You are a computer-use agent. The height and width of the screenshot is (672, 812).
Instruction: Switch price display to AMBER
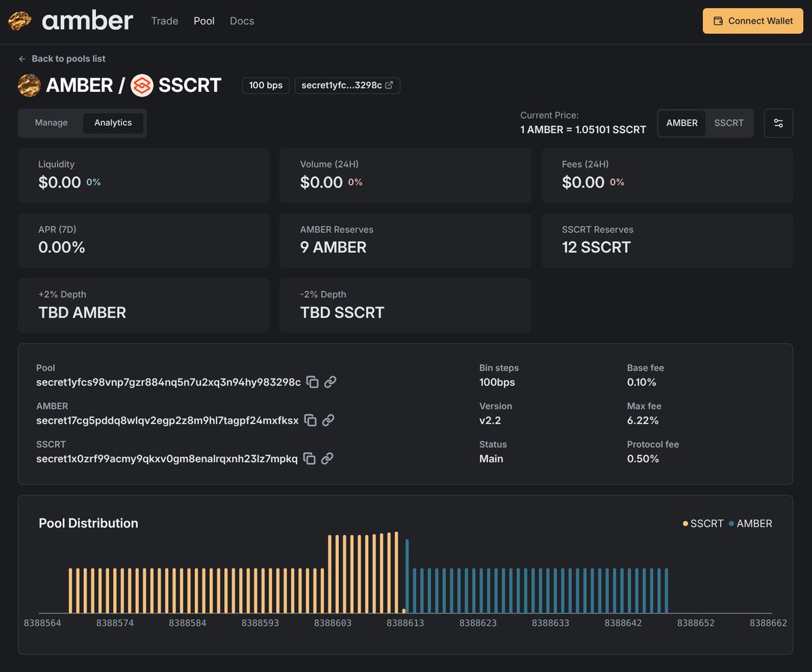682,123
